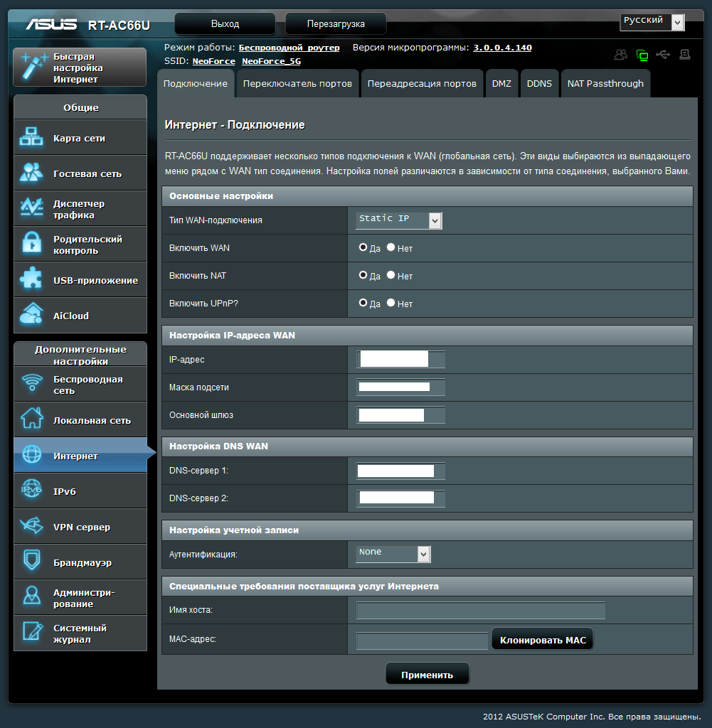Click the Гостевая сеть guest network icon
The width and height of the screenshot is (712, 728).
pos(31,173)
